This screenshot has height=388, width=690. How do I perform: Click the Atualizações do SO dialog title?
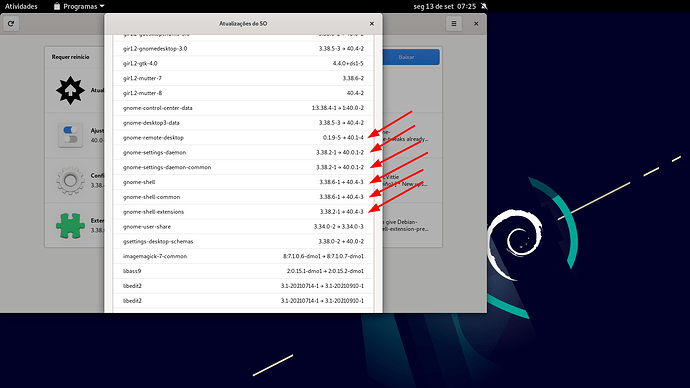[x=243, y=24]
